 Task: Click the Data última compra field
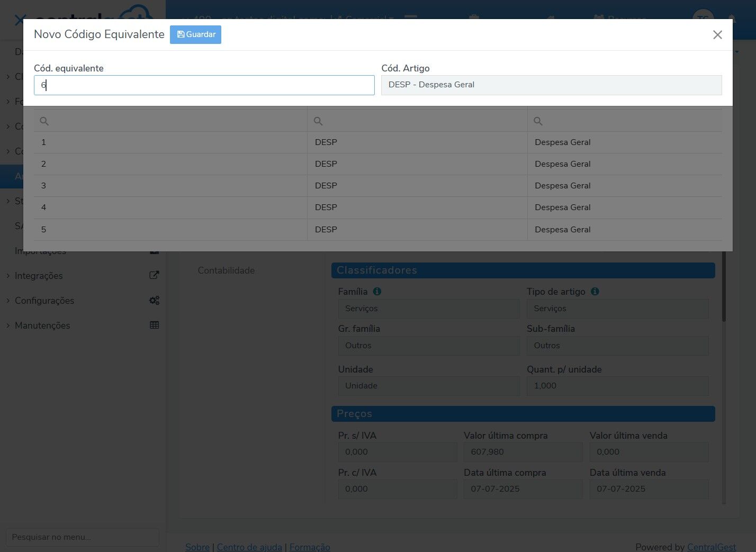coord(523,489)
